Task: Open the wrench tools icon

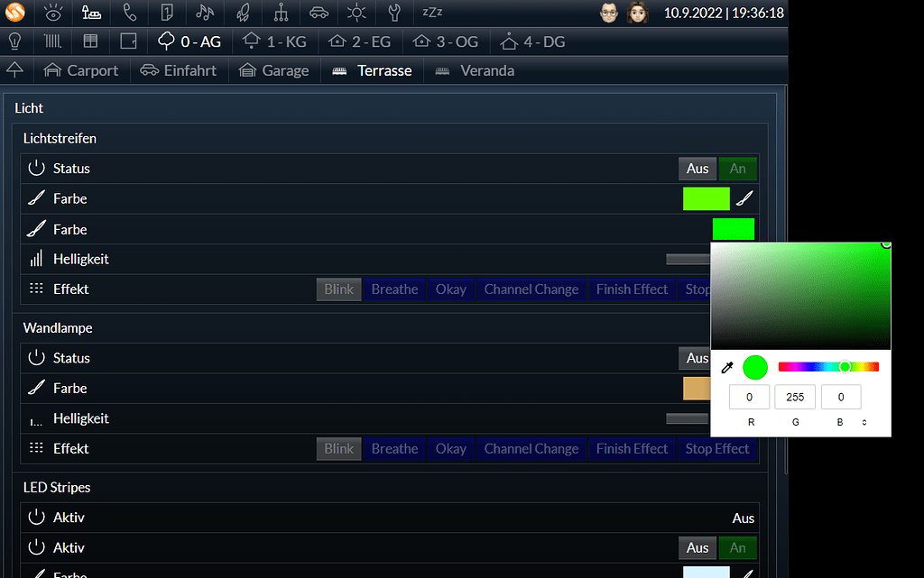Action: coord(394,13)
